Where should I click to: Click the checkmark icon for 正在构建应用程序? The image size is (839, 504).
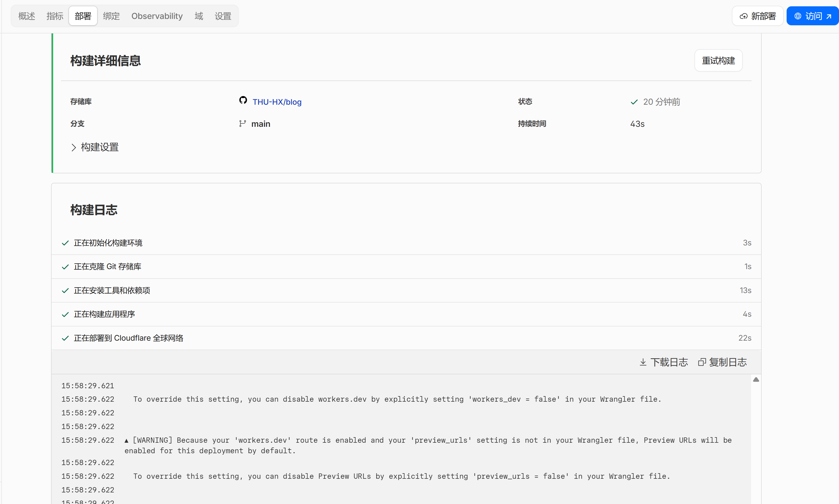[65, 315]
